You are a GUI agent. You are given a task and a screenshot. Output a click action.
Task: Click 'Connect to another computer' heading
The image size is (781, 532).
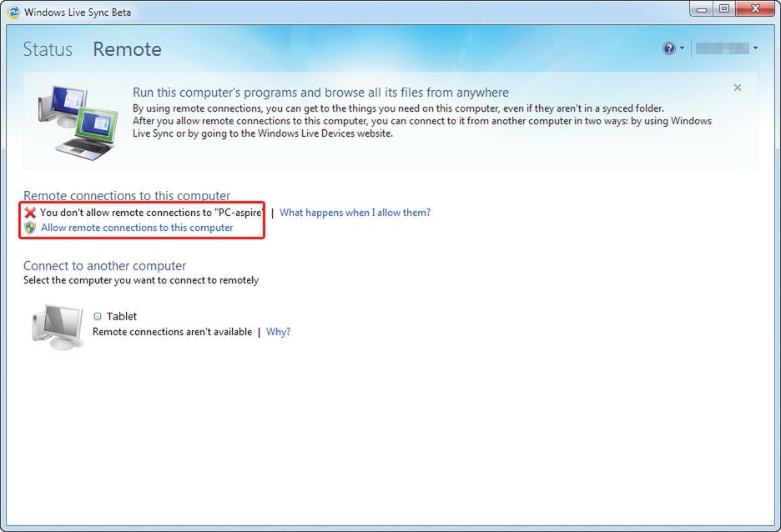pos(104,266)
